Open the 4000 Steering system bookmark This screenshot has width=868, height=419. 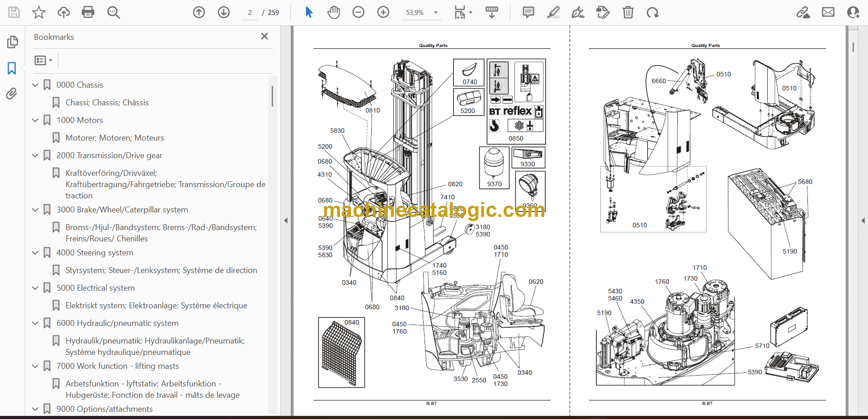[95, 253]
